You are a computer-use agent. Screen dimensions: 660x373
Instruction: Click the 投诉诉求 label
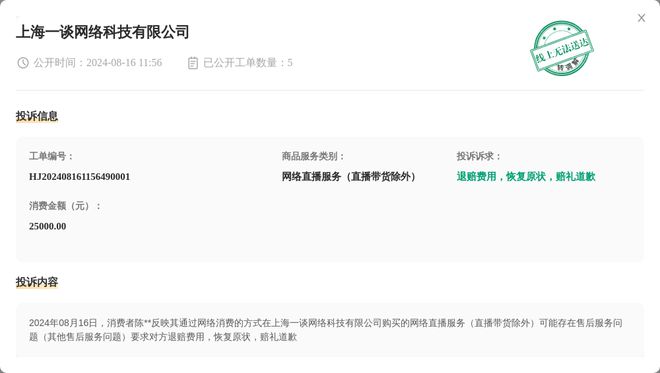tap(479, 156)
